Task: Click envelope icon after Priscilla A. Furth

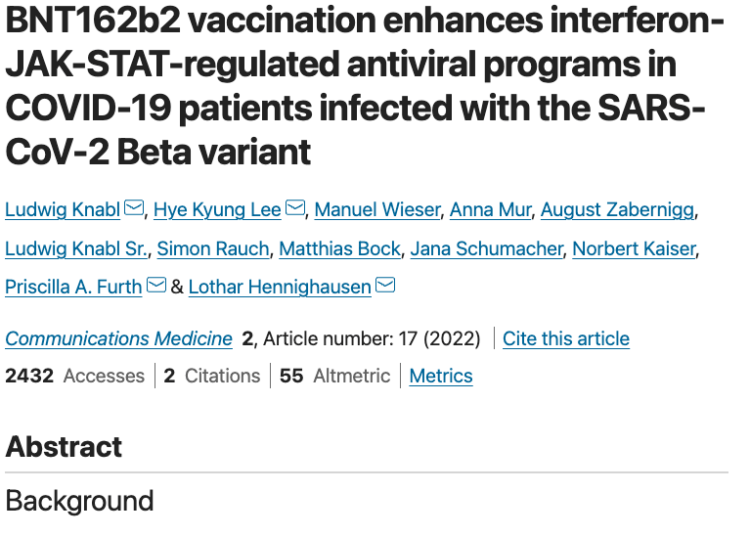Action: pos(156,285)
